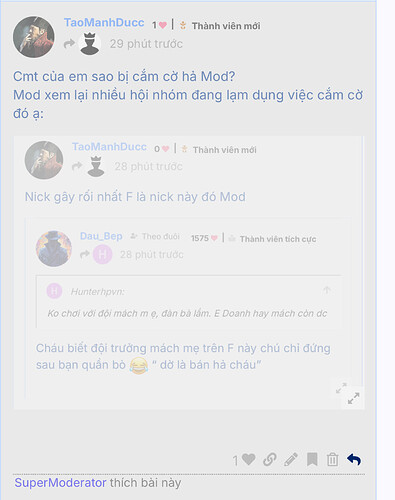
Task: Open SuperModerator profile link
Action: point(60,483)
